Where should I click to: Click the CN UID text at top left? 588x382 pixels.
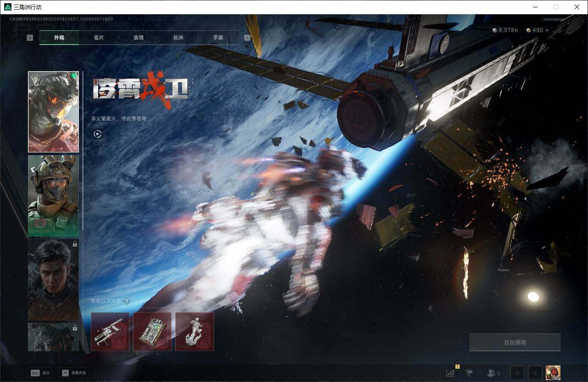pos(61,19)
